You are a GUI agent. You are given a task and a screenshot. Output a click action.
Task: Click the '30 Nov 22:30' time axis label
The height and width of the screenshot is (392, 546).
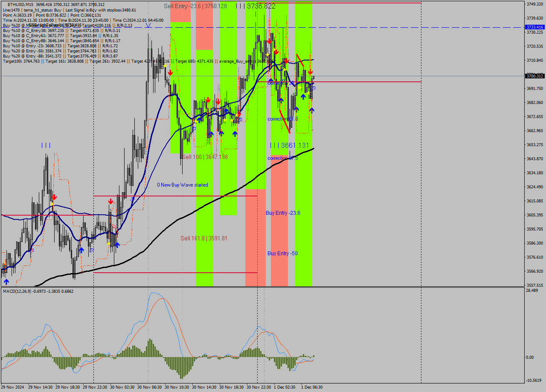[259, 387]
